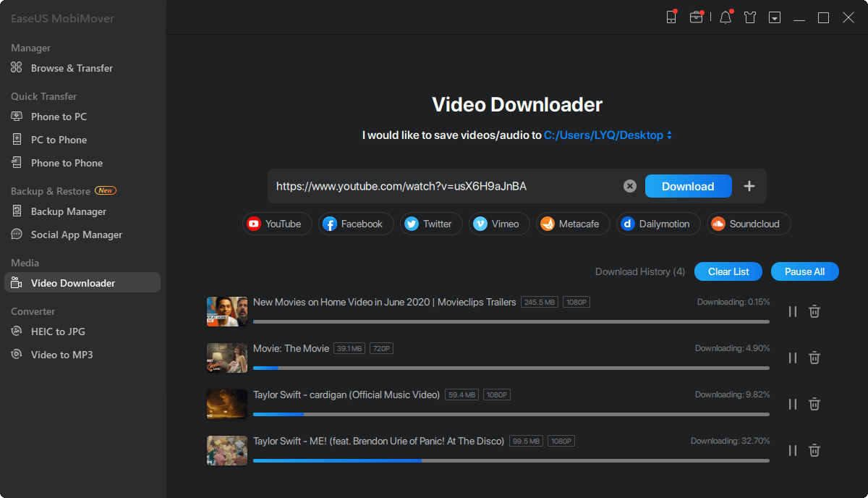Open the skin shirt icon
The width and height of the screenshot is (868, 498).
[750, 17]
